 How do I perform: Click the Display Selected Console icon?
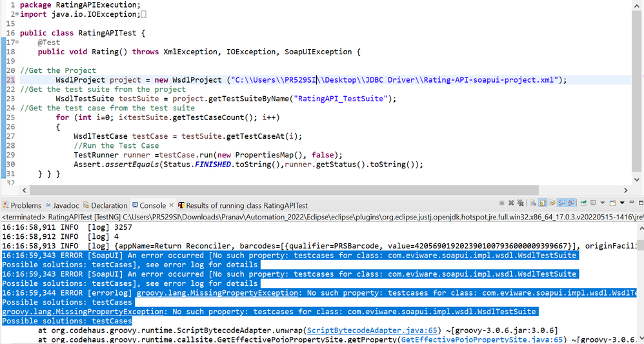point(593,203)
